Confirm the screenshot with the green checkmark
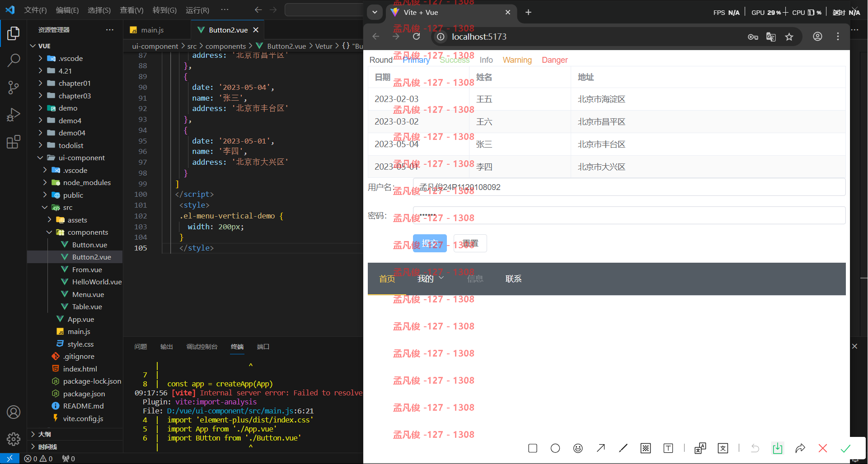This screenshot has width=868, height=464. (845, 448)
